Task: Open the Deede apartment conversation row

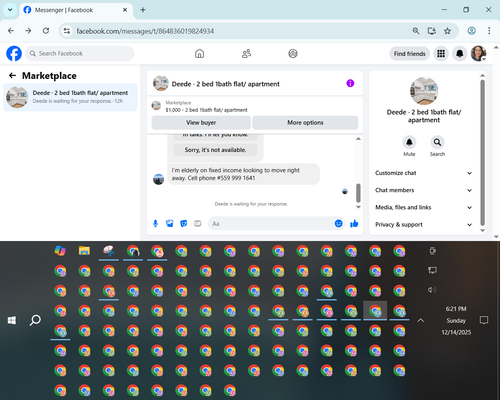Action: coord(70,97)
